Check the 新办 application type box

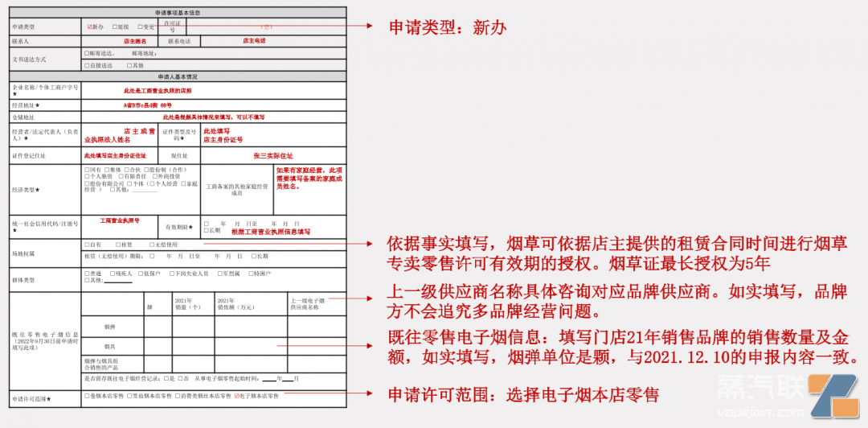[x=89, y=27]
